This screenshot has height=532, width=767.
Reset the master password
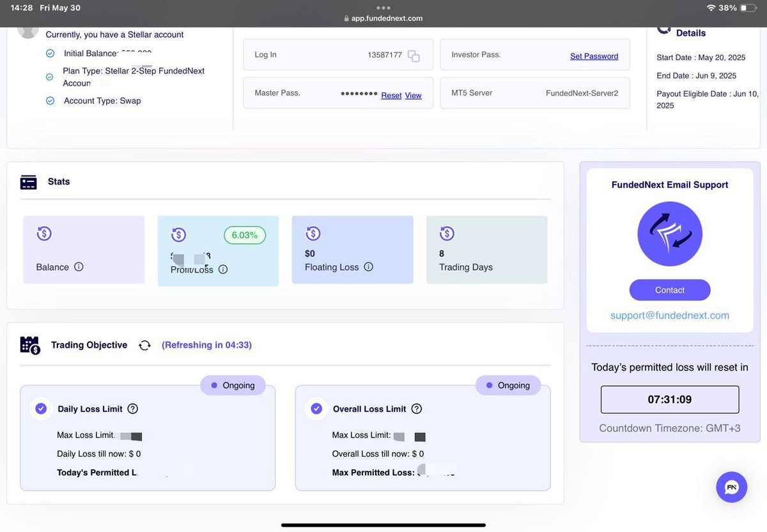391,95
